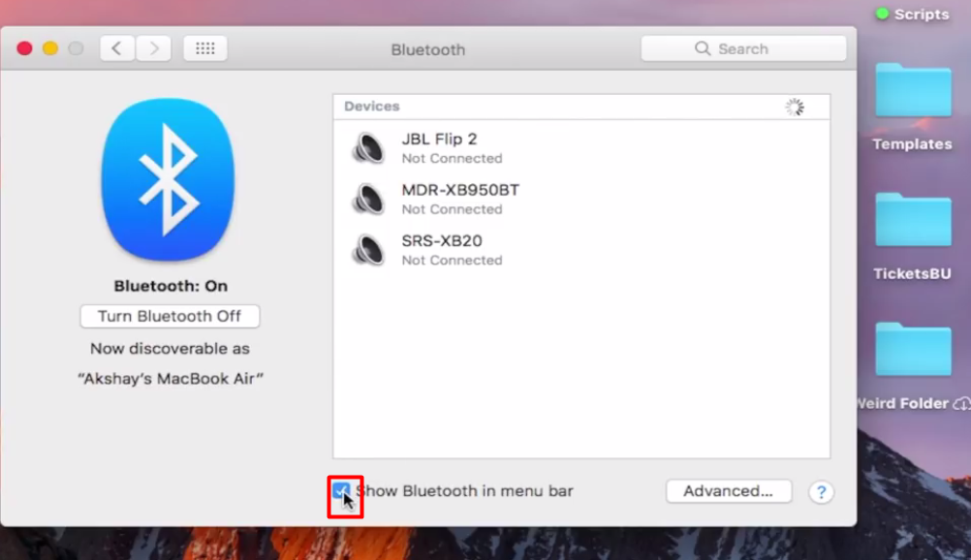Viewport: 971px width, 560px height.
Task: Click the Devices list header
Action: coord(581,107)
